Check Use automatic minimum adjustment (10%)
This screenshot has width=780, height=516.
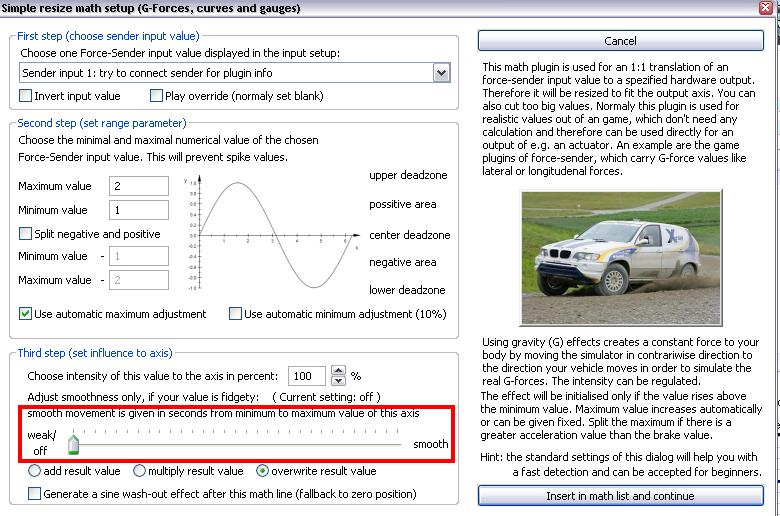pyautogui.click(x=235, y=313)
